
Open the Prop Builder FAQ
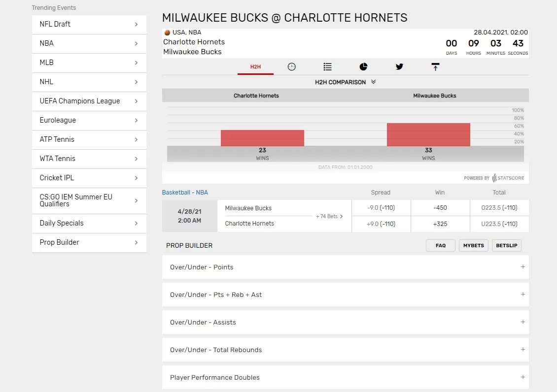pos(441,245)
